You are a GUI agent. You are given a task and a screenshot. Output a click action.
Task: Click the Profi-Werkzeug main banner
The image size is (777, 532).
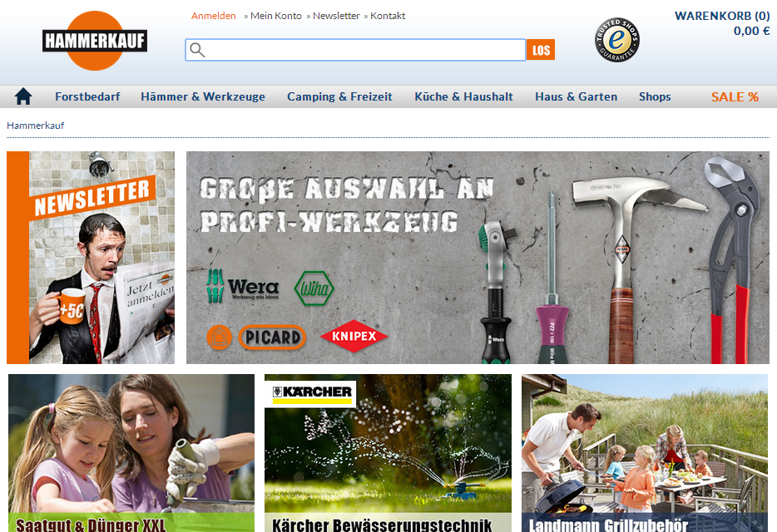click(x=478, y=258)
